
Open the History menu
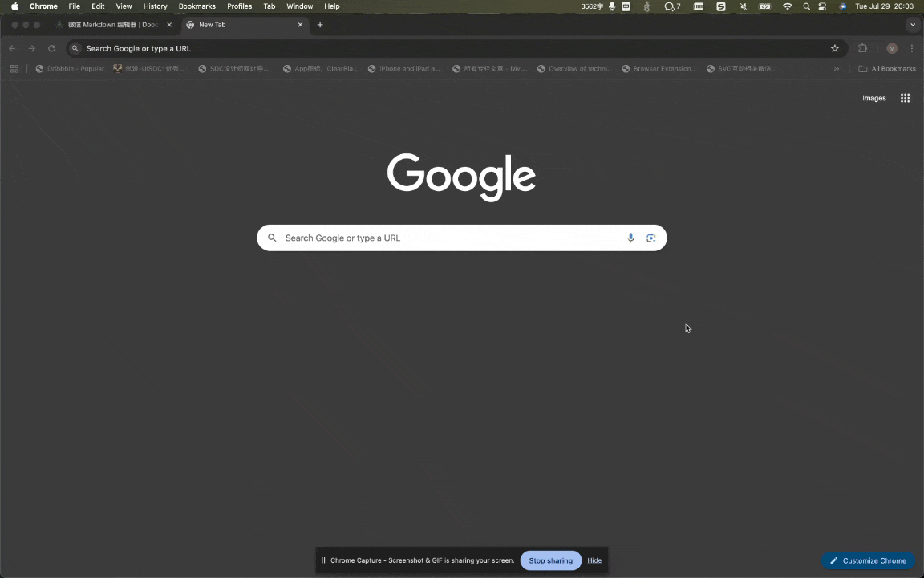pos(156,6)
